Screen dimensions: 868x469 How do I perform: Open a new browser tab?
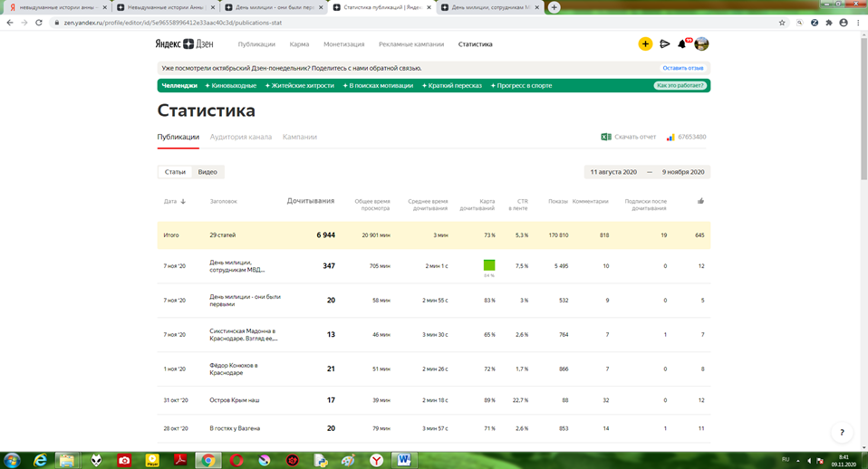click(555, 7)
